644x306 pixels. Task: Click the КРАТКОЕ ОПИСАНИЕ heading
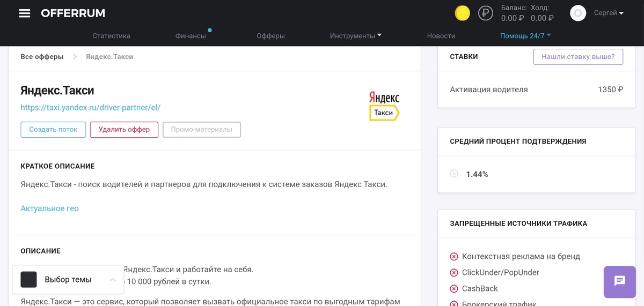point(57,166)
